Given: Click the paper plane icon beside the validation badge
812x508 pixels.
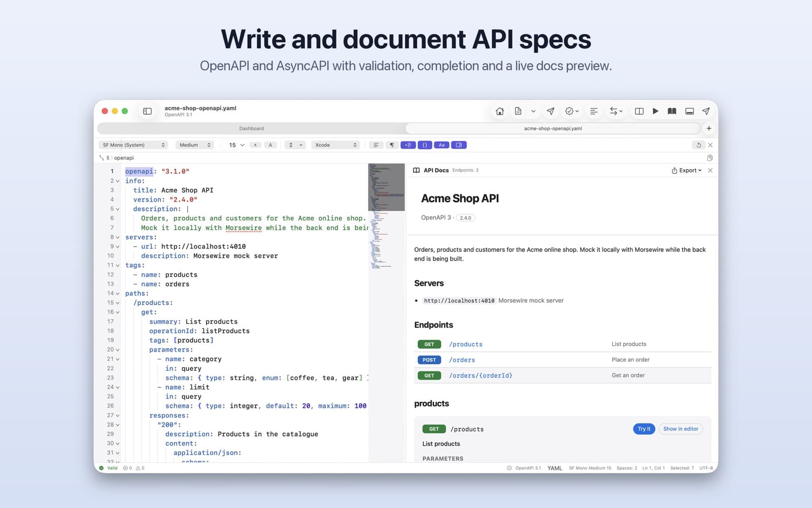Looking at the screenshot, I should tap(551, 111).
